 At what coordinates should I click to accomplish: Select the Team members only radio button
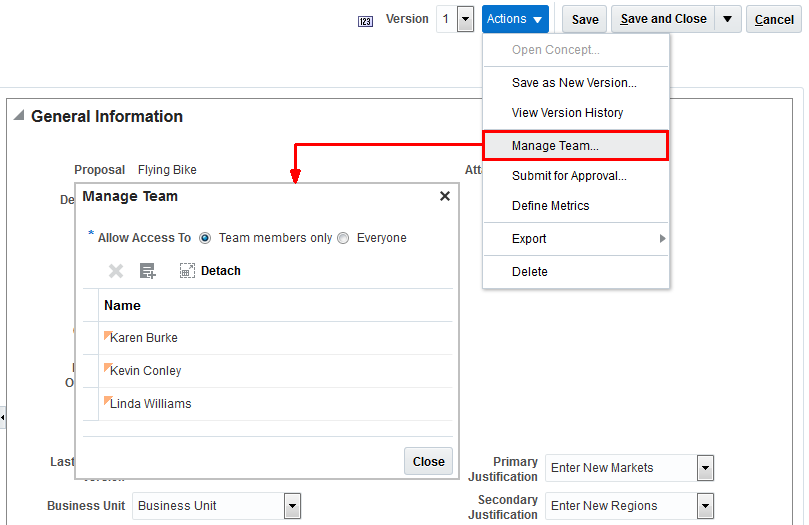[x=205, y=238]
